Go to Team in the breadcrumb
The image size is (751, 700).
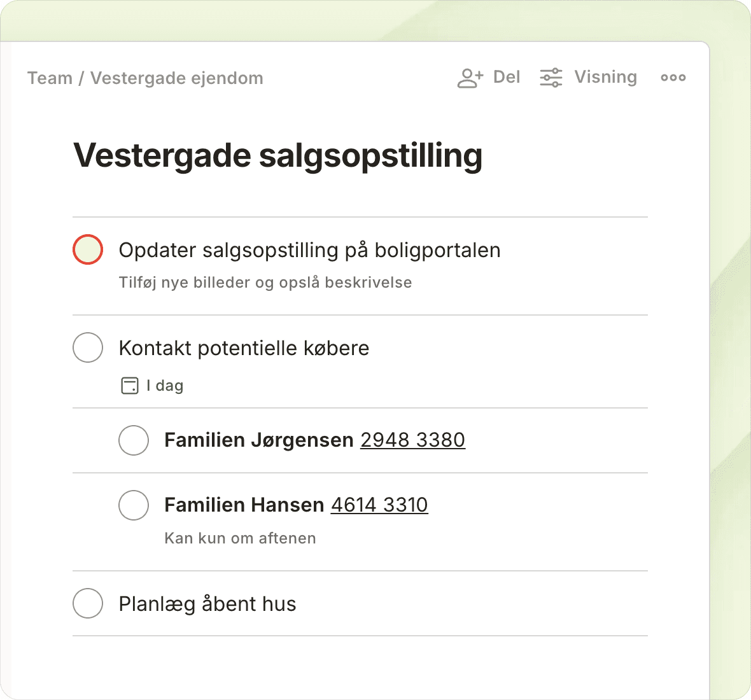(50, 78)
